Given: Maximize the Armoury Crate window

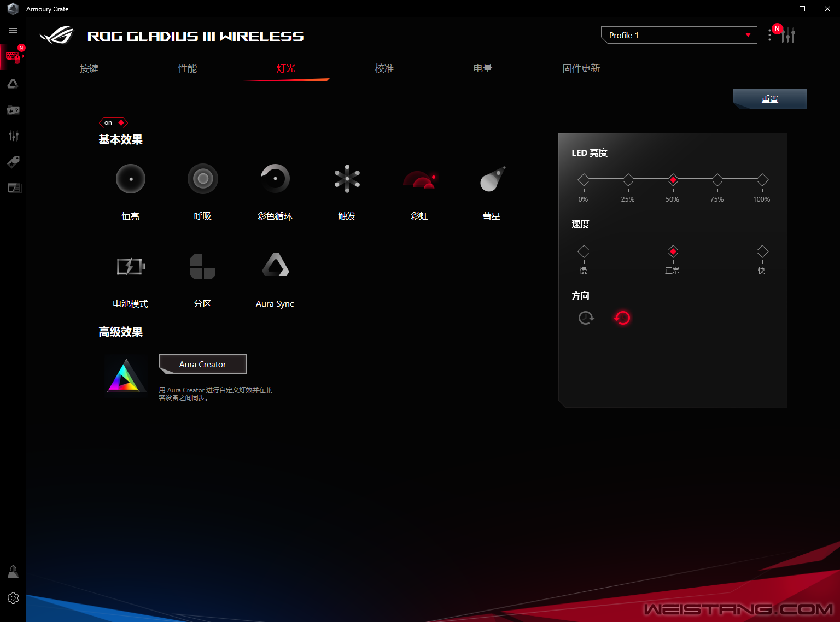Looking at the screenshot, I should point(802,9).
